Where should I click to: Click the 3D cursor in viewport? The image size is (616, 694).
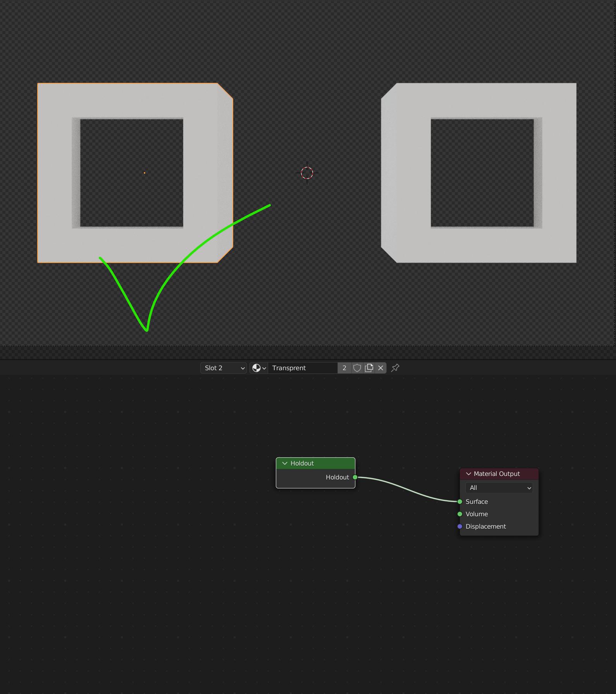(307, 173)
